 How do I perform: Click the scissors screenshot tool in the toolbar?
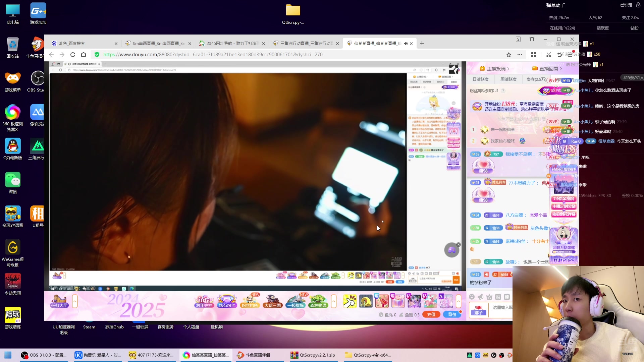point(549,54)
